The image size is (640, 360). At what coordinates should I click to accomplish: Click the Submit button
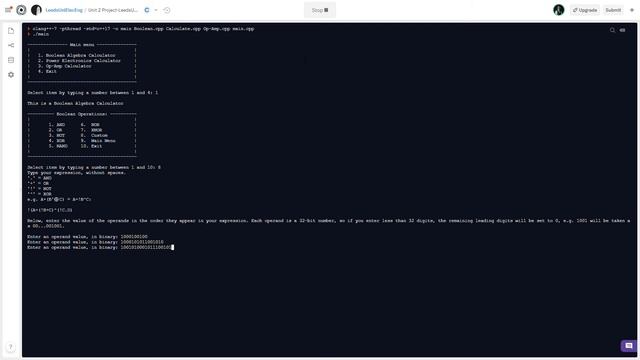click(x=613, y=10)
